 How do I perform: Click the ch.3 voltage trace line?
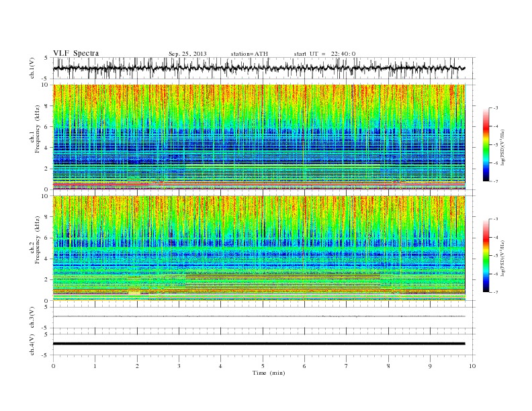pos(259,316)
